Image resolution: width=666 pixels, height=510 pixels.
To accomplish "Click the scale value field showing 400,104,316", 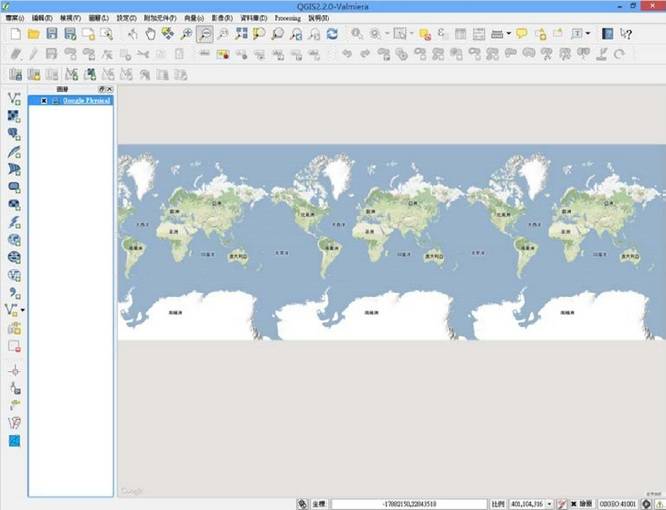I will [527, 504].
